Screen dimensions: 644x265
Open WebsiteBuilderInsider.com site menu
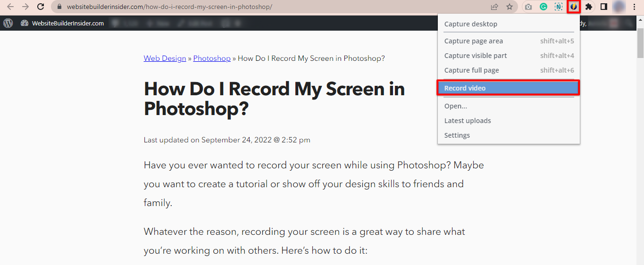(x=63, y=23)
